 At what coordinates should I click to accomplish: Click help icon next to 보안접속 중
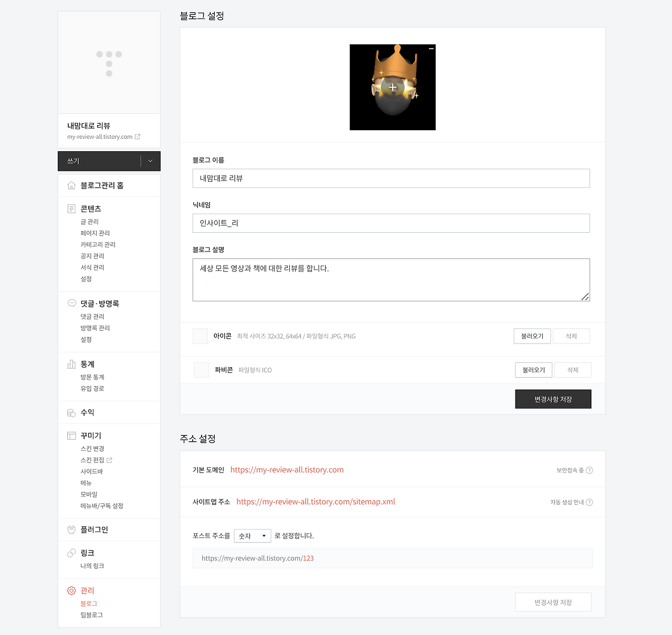point(589,470)
